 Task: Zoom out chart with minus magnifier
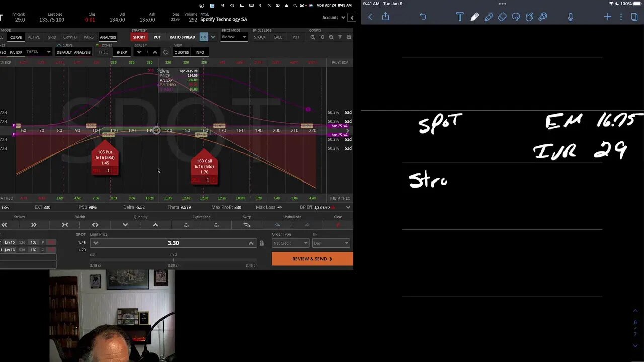(313, 37)
